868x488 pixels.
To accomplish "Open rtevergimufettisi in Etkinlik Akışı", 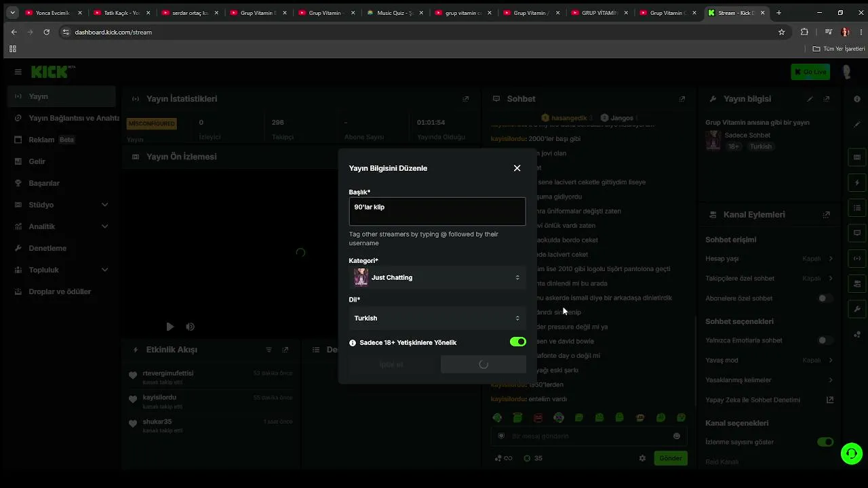I will [168, 373].
